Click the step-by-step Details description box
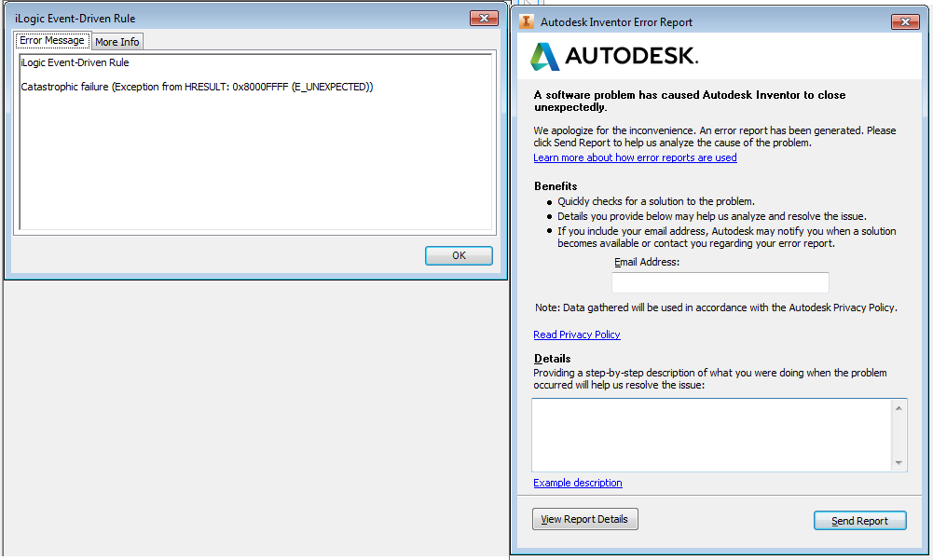The height and width of the screenshot is (560, 933). (x=713, y=433)
